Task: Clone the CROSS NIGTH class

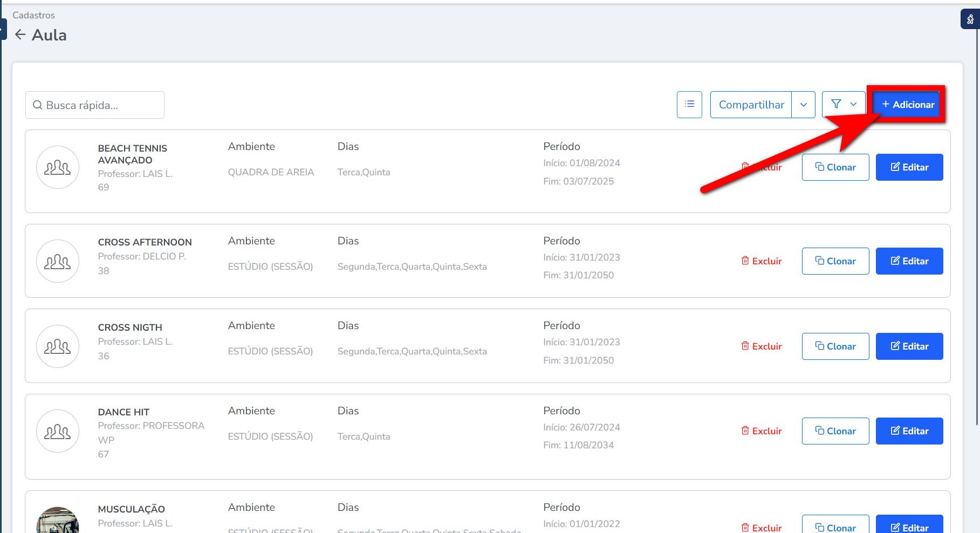Action: (835, 346)
